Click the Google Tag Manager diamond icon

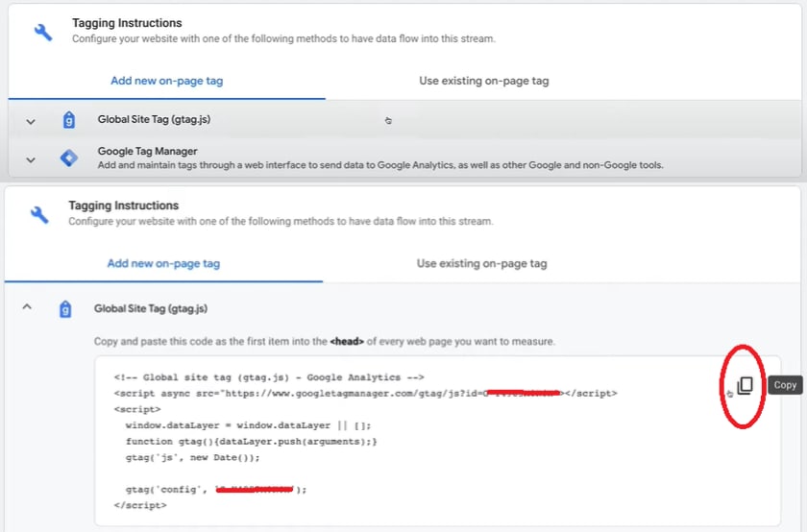(x=69, y=157)
